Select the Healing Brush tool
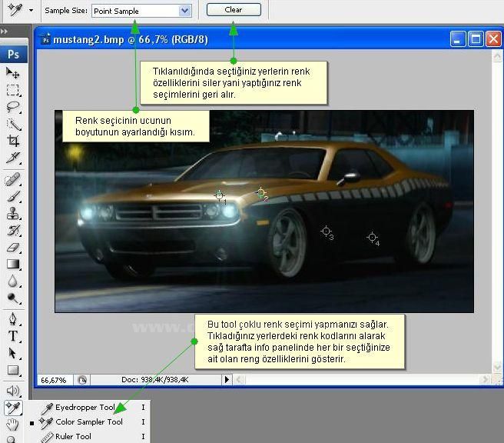The height and width of the screenshot is (443, 504). click(13, 180)
